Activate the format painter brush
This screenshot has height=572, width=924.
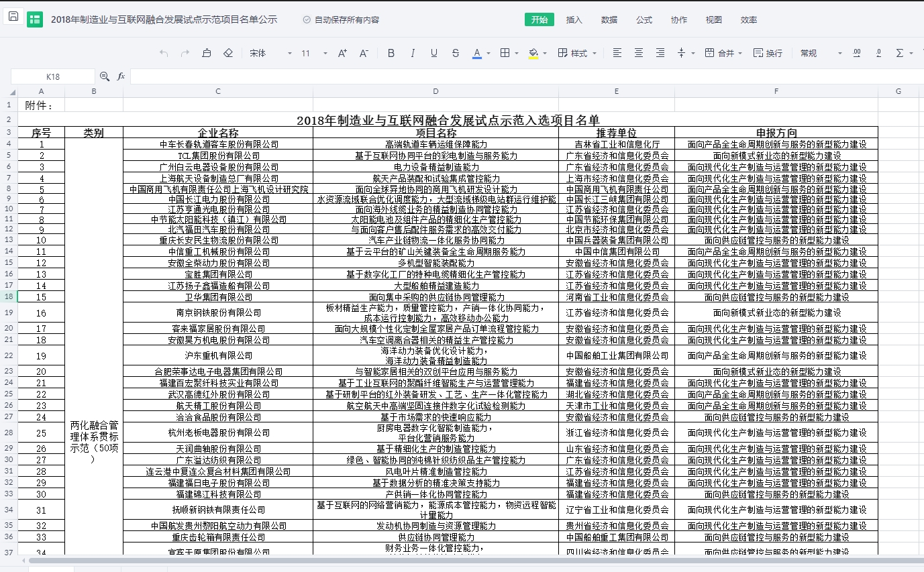[x=206, y=53]
